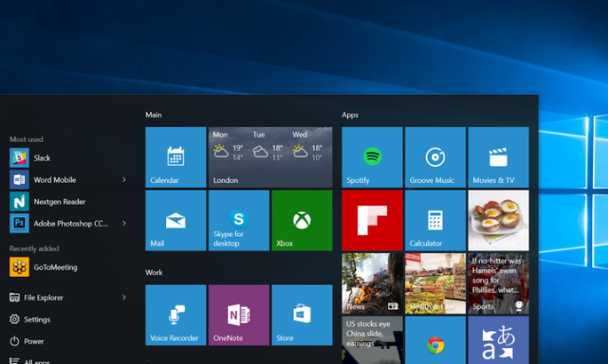Screen dimensions: 608x364
Task: Open the red Flipboard tile
Action: pyautogui.click(x=372, y=220)
